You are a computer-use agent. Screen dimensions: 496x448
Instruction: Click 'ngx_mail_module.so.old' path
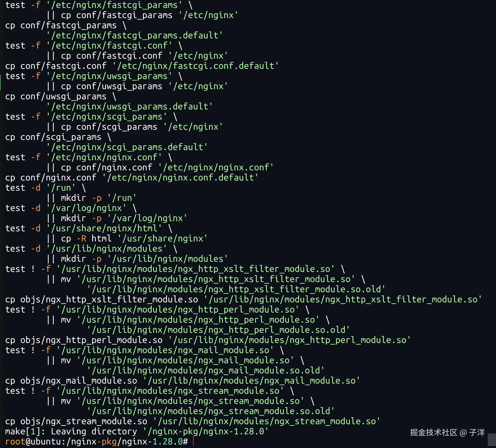206,370
